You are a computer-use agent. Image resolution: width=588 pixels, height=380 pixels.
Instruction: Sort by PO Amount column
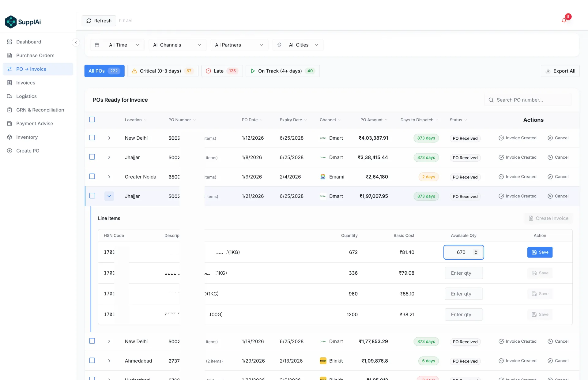click(x=374, y=120)
